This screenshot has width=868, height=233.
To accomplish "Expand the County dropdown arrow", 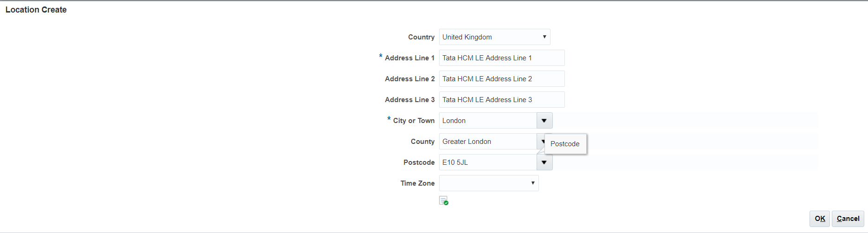I will click(x=541, y=141).
